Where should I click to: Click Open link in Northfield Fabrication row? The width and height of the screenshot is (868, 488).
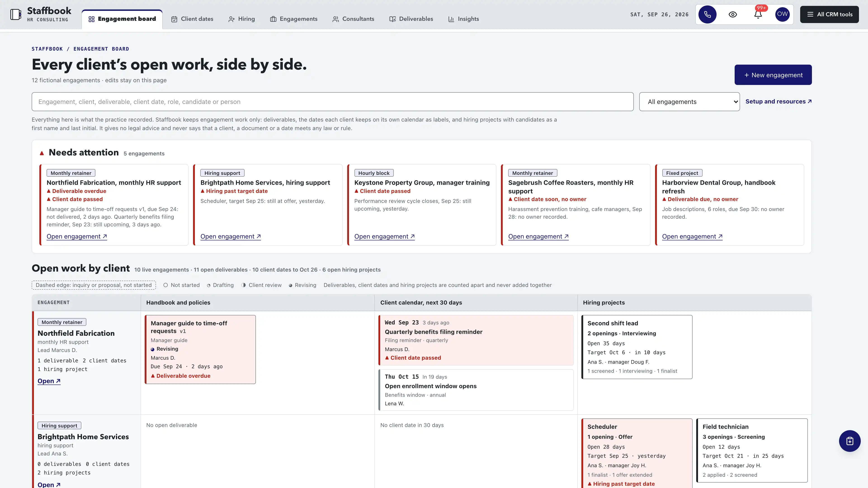(x=49, y=381)
